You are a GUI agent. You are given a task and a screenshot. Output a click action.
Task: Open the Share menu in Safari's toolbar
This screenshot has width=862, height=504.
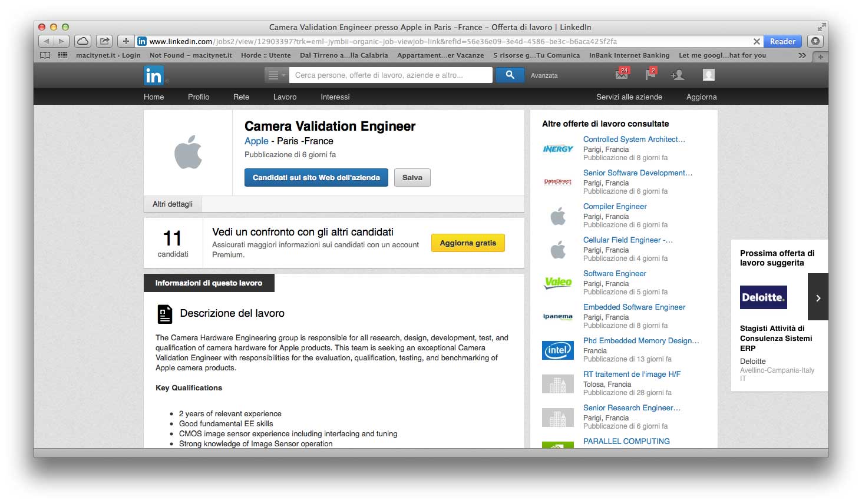tap(104, 41)
